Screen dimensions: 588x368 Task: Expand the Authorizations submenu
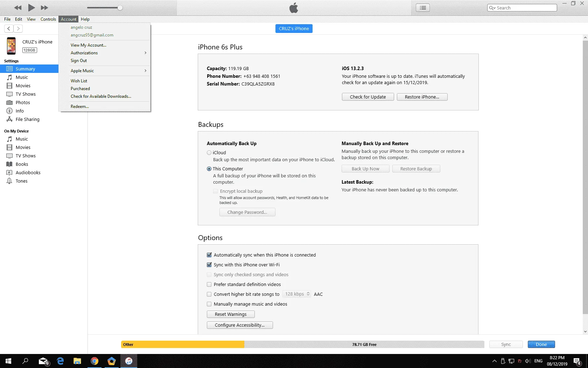coord(108,53)
